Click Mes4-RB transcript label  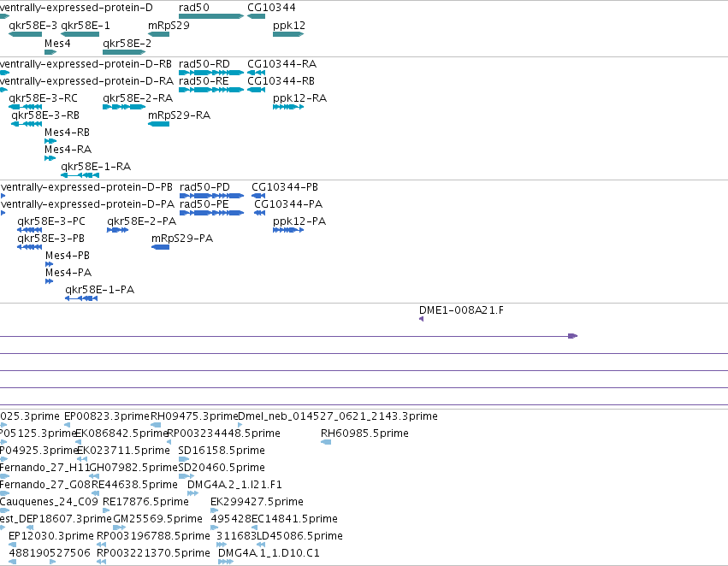tap(67, 133)
